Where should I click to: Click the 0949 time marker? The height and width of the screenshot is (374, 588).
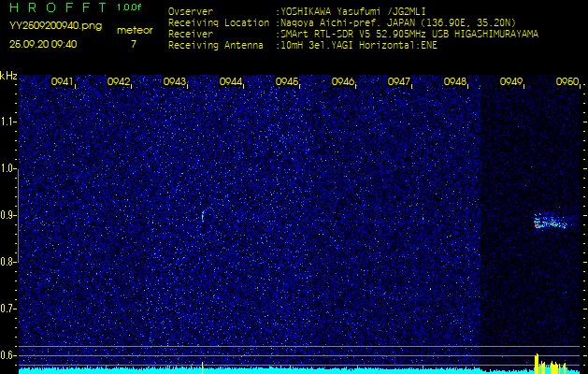511,81
